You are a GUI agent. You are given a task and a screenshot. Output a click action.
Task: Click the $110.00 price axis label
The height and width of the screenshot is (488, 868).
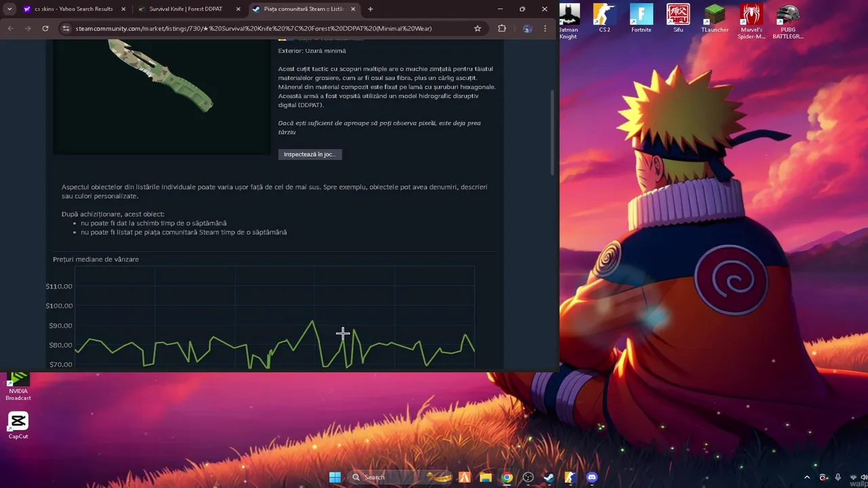[59, 286]
